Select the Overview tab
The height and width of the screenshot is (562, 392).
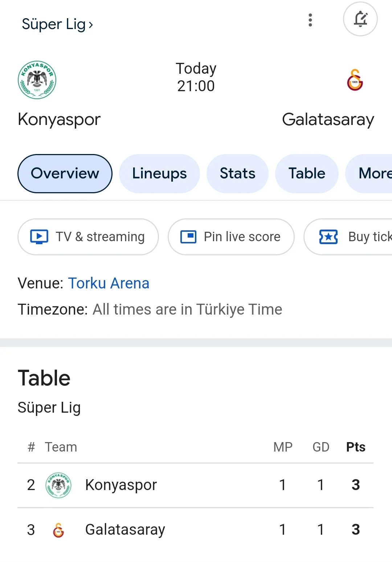tap(65, 174)
